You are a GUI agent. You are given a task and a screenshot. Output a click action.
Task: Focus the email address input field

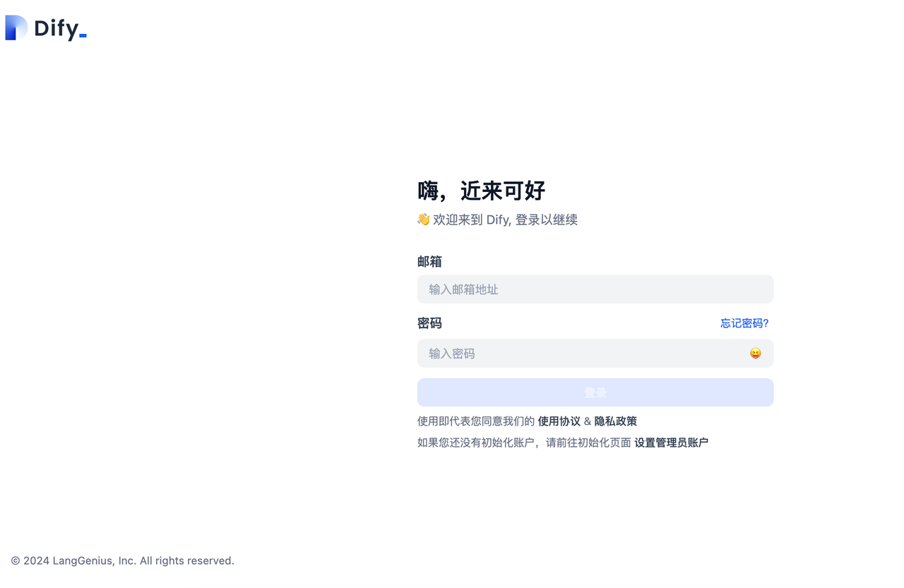point(595,289)
